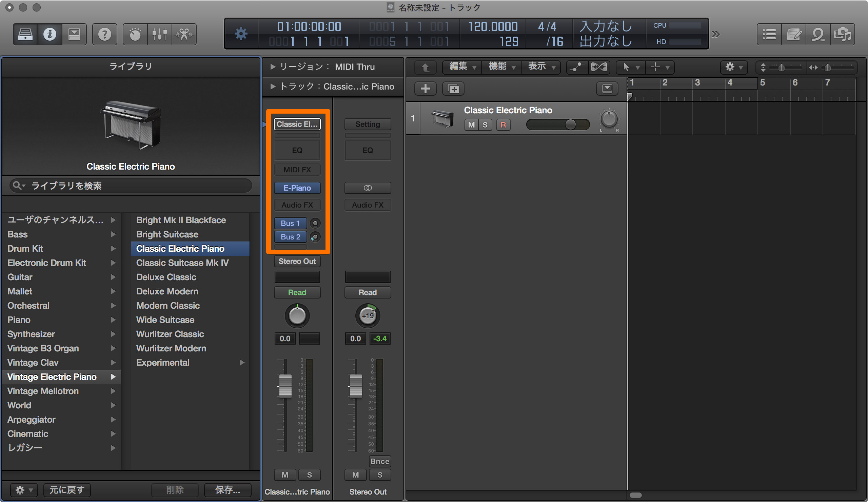
Task: Toggle the automation view icon
Action: pyautogui.click(x=578, y=67)
